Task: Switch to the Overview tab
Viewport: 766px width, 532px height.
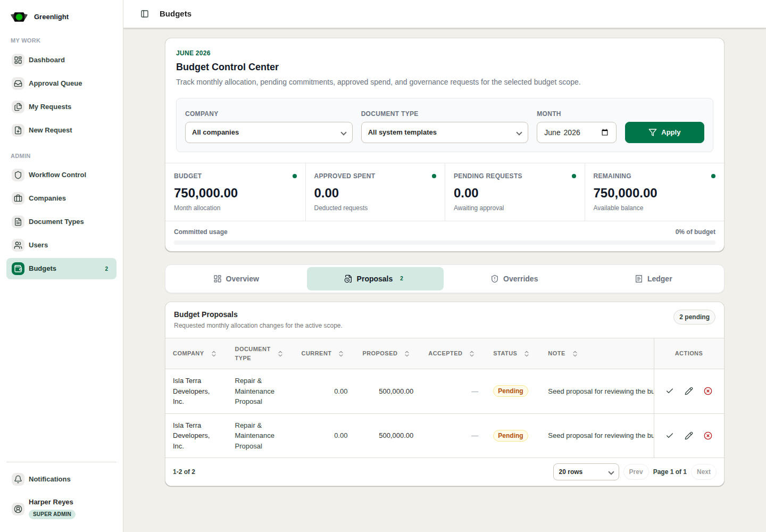Action: [x=236, y=279]
